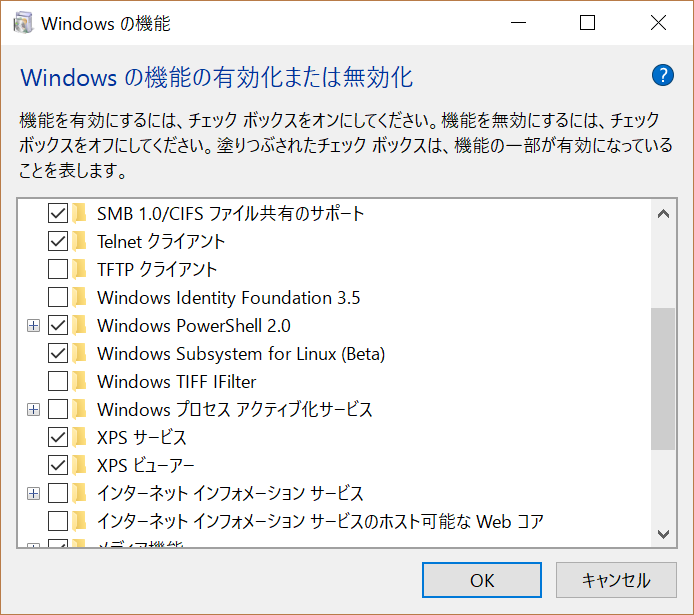Click folder icon beside インターネット インフォメーション サービス row
The height and width of the screenshot is (615, 694).
(80, 493)
